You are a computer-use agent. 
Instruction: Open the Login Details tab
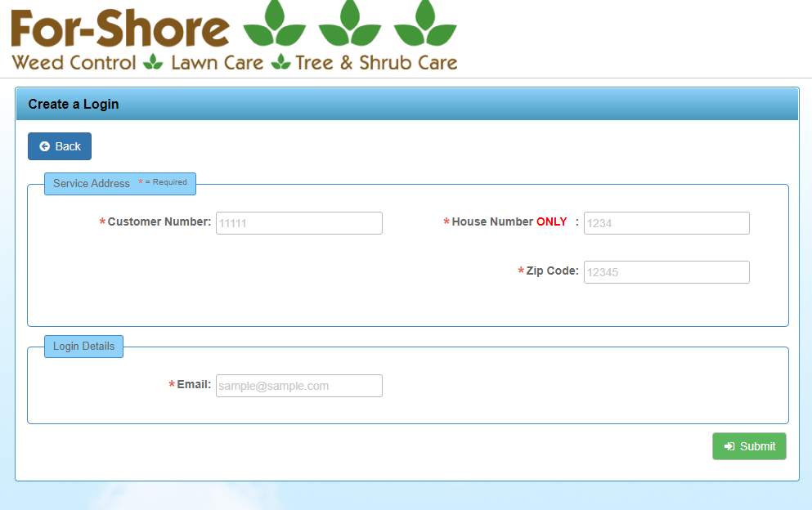83,346
